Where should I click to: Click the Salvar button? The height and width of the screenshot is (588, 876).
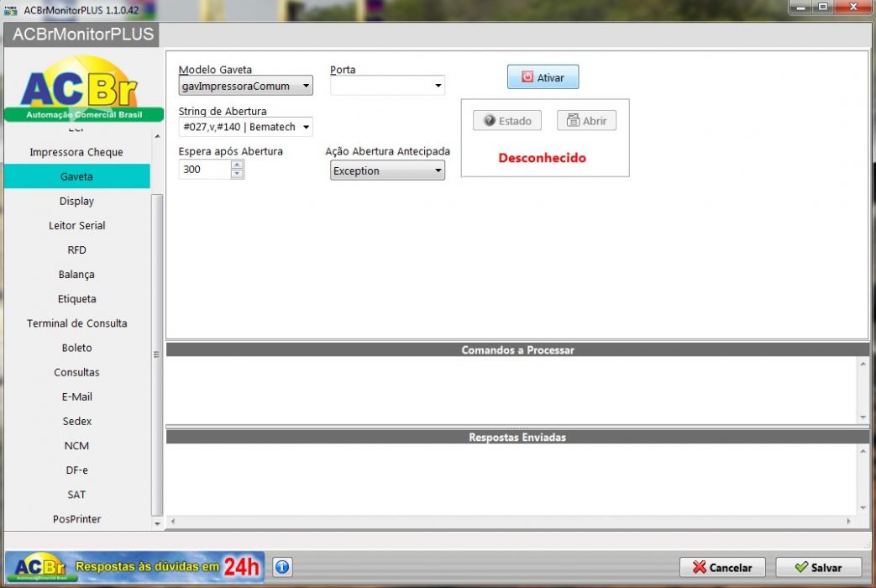pyautogui.click(x=818, y=567)
